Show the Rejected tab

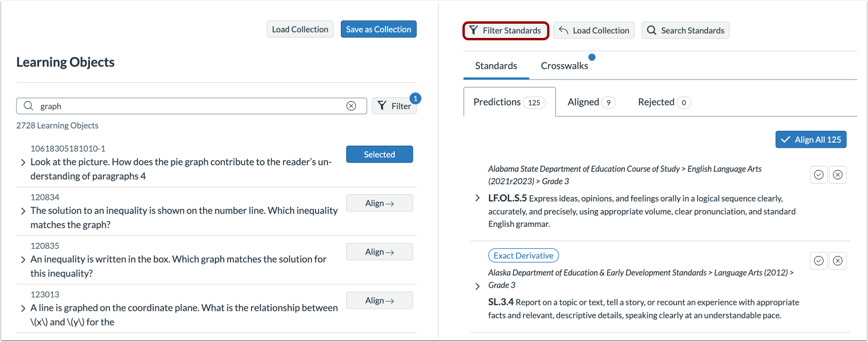664,102
